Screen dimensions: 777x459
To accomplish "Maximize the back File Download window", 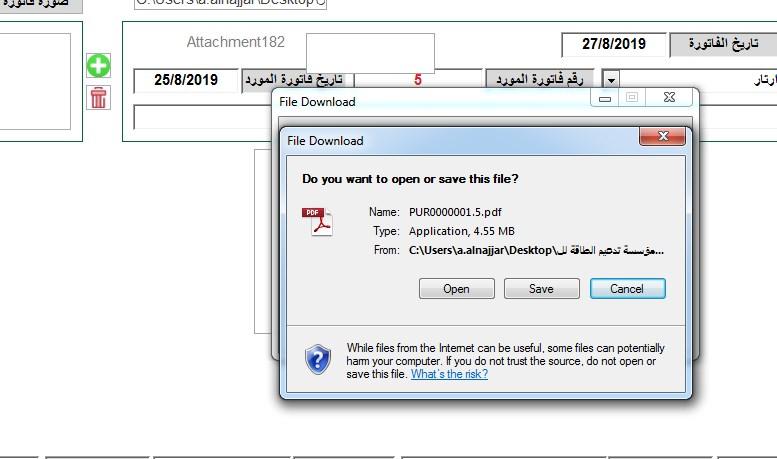I will 631,98.
